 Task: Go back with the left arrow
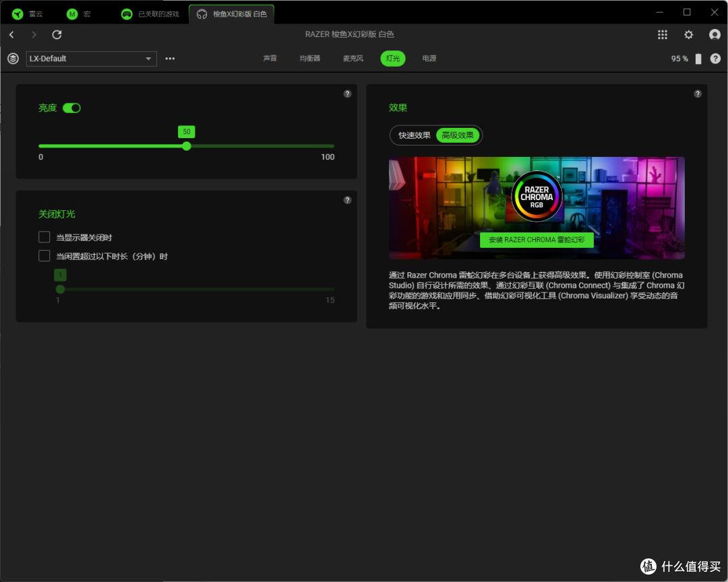(11, 34)
